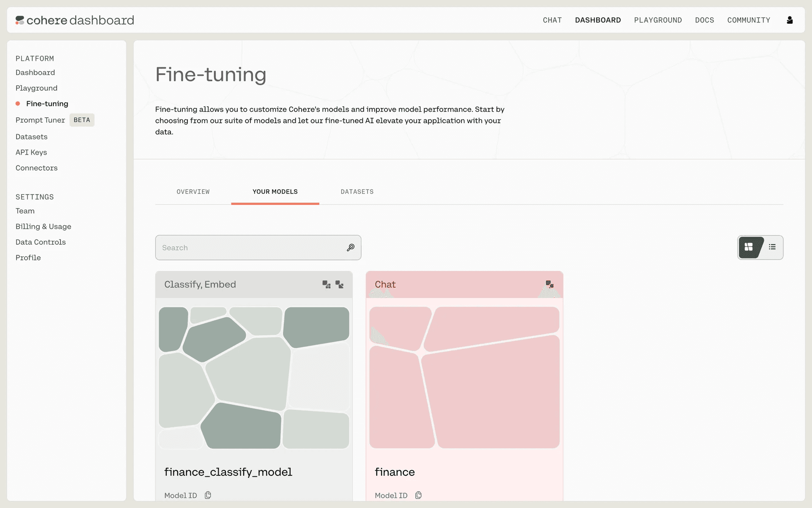Image resolution: width=812 pixels, height=508 pixels.
Task: Copy Model ID of finance model
Action: 418,495
